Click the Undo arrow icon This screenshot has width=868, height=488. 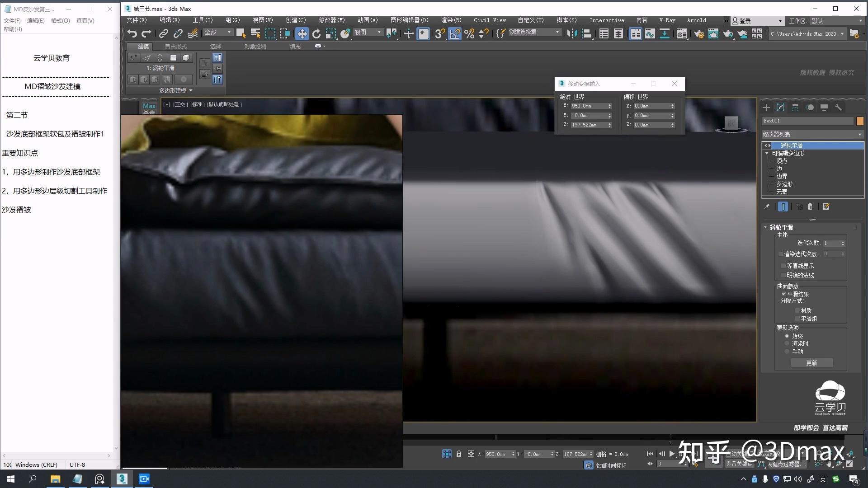click(132, 33)
